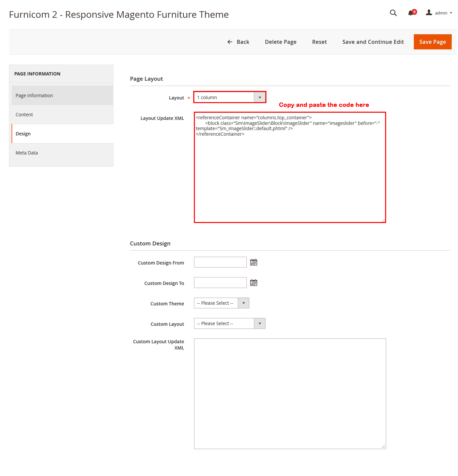Click the PAGE INFORMATION sidebar header
The image size is (458, 476).
[x=37, y=74]
